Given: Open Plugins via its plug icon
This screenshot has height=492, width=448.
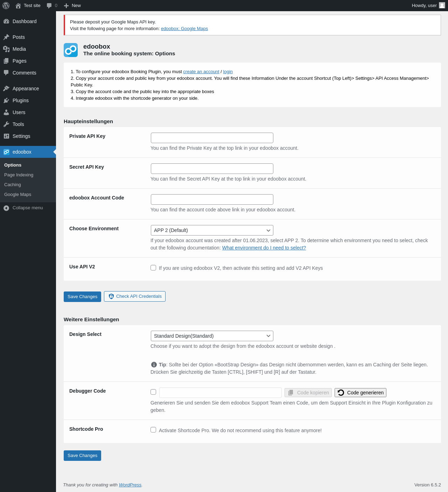Looking at the screenshot, I should tap(6, 100).
